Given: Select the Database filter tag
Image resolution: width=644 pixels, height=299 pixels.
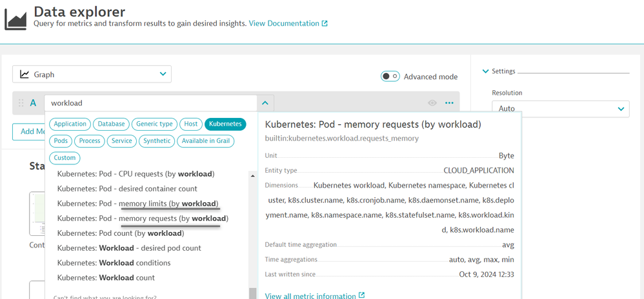Looking at the screenshot, I should click(x=111, y=124).
